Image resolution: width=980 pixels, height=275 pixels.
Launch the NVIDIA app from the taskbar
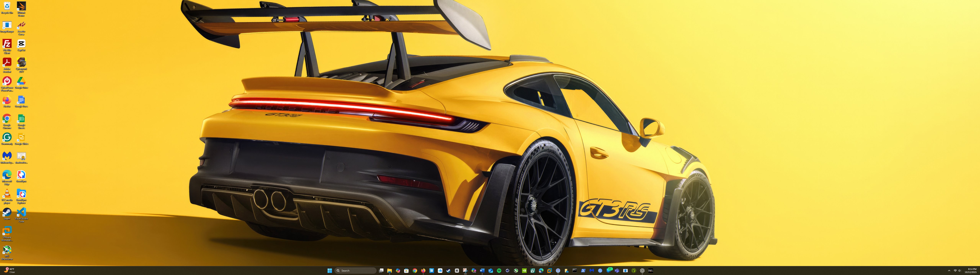(x=524, y=270)
